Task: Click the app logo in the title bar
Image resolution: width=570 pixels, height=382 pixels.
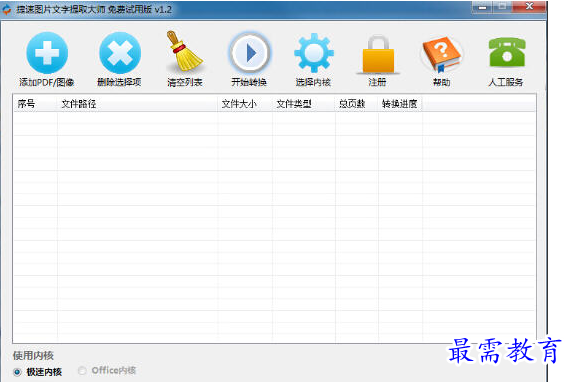Action: coord(7,10)
